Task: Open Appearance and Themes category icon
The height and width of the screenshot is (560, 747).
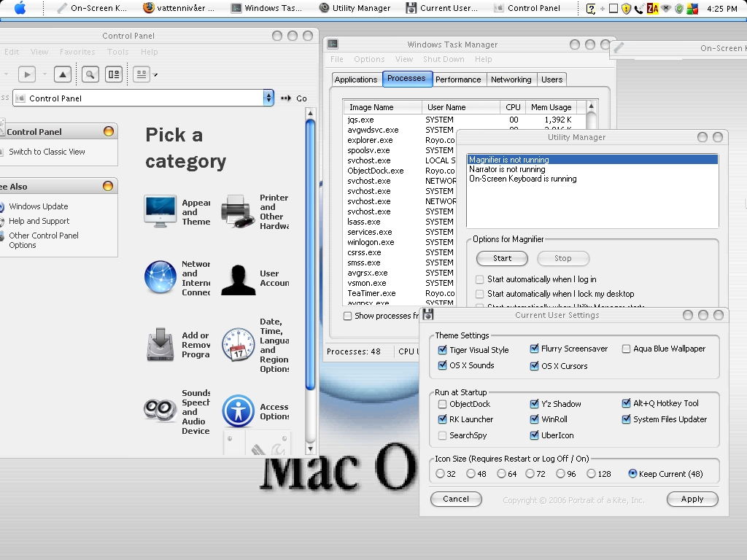Action: [160, 211]
